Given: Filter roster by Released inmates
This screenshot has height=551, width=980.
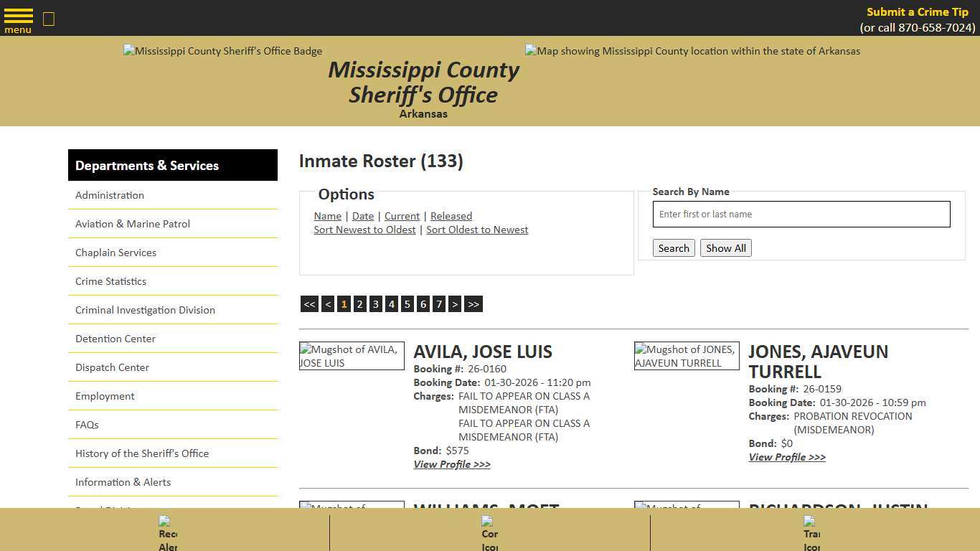Looking at the screenshot, I should click(451, 216).
